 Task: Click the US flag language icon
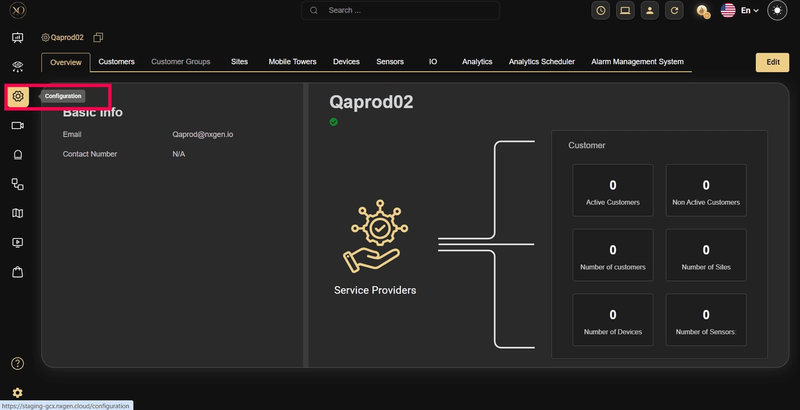pos(728,10)
